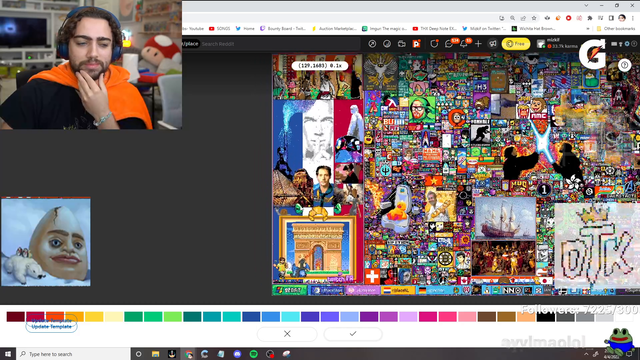Toggle Chrome side panel icon
The image size is (640, 360).
point(611,18)
